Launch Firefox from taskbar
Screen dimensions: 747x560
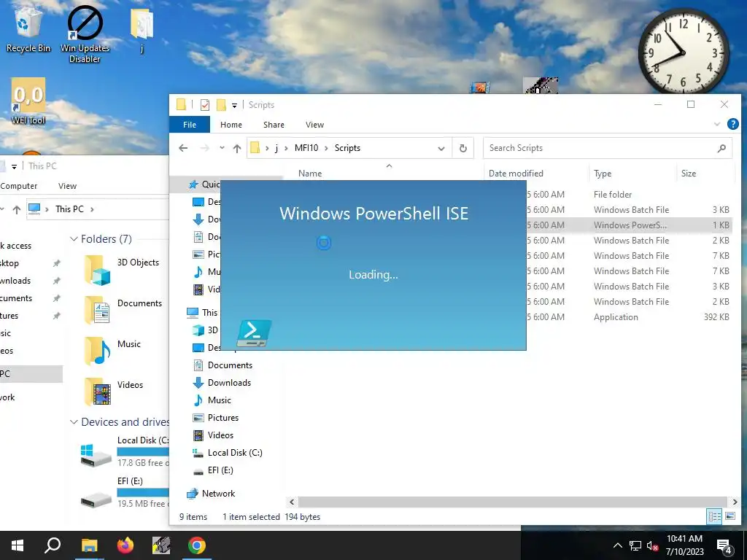[x=125, y=545]
